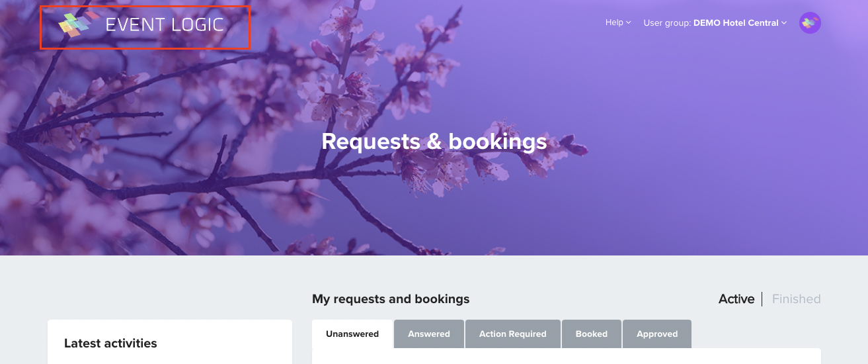Click the empty content panel below the tabs
868x364 pixels.
click(567, 356)
